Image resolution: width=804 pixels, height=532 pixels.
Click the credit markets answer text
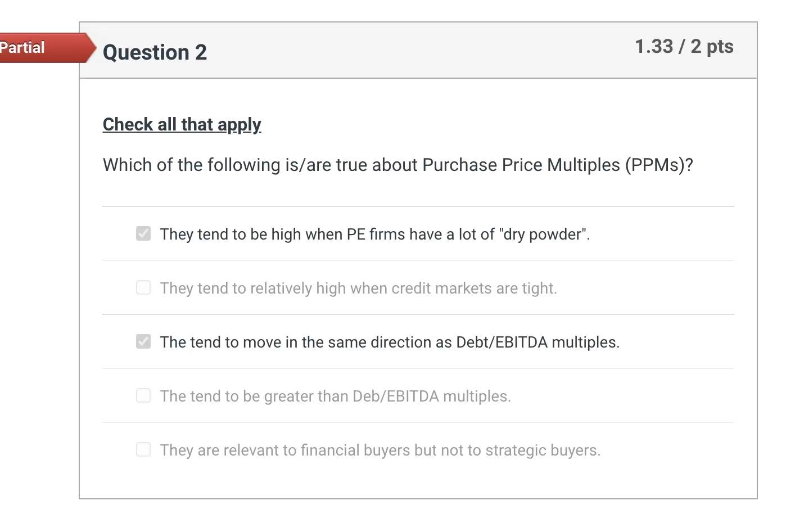coord(358,287)
